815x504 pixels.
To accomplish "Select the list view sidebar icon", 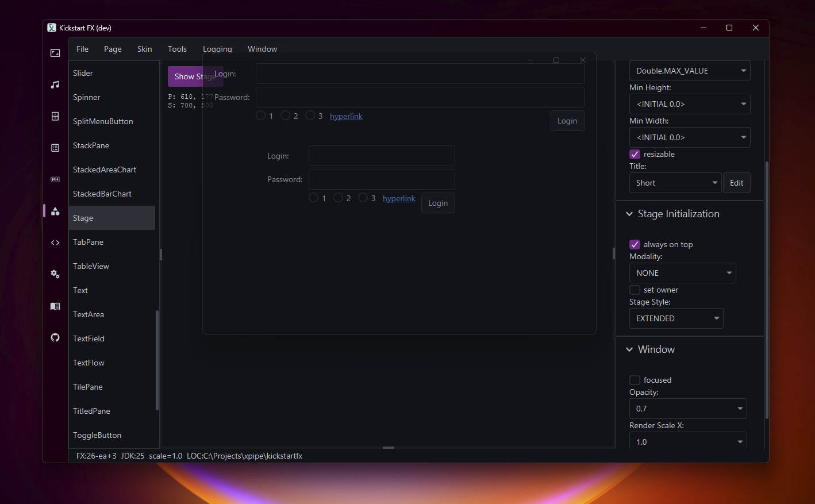I will point(55,148).
